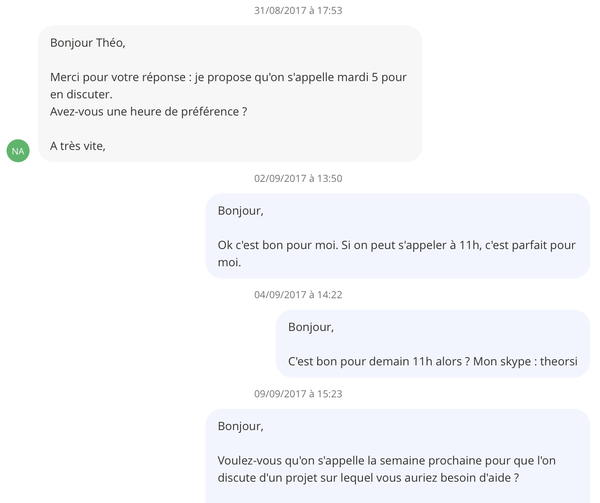Click "Bonjour," in the 14:22 message
The height and width of the screenshot is (503, 600).
(310, 326)
